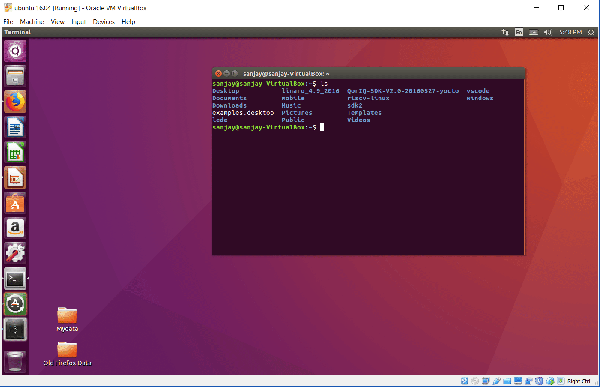The width and height of the screenshot is (600, 387).
Task: Open the Ubuntu Dash search launcher icon
Action: point(15,51)
